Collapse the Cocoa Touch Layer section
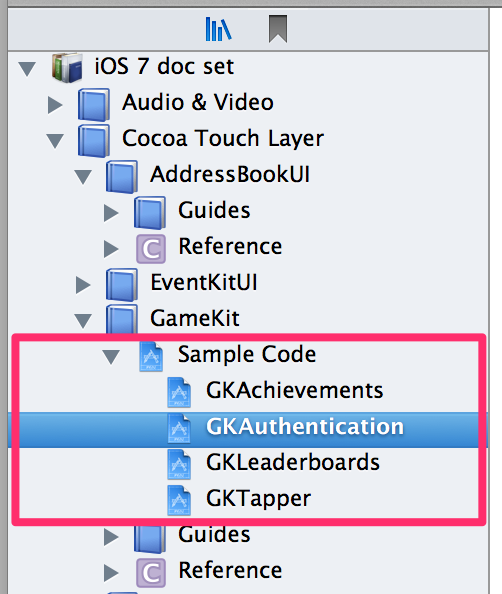This screenshot has width=502, height=594. coord(55,141)
